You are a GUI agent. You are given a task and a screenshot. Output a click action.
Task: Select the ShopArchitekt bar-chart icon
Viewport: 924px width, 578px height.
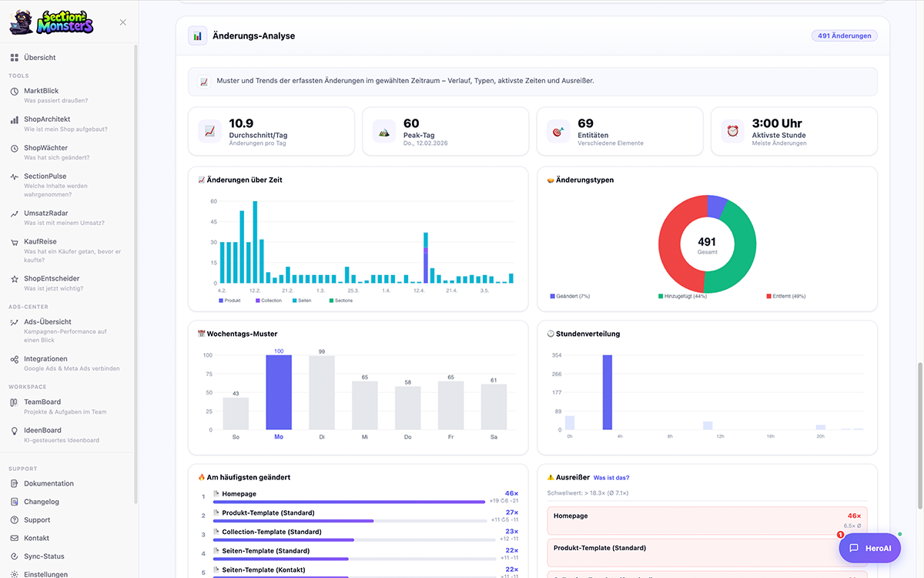point(15,119)
